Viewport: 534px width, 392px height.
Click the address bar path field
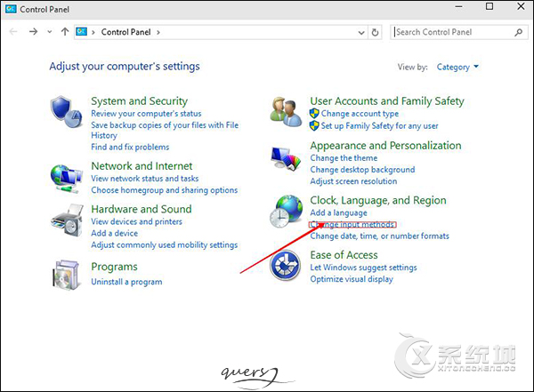(x=221, y=32)
